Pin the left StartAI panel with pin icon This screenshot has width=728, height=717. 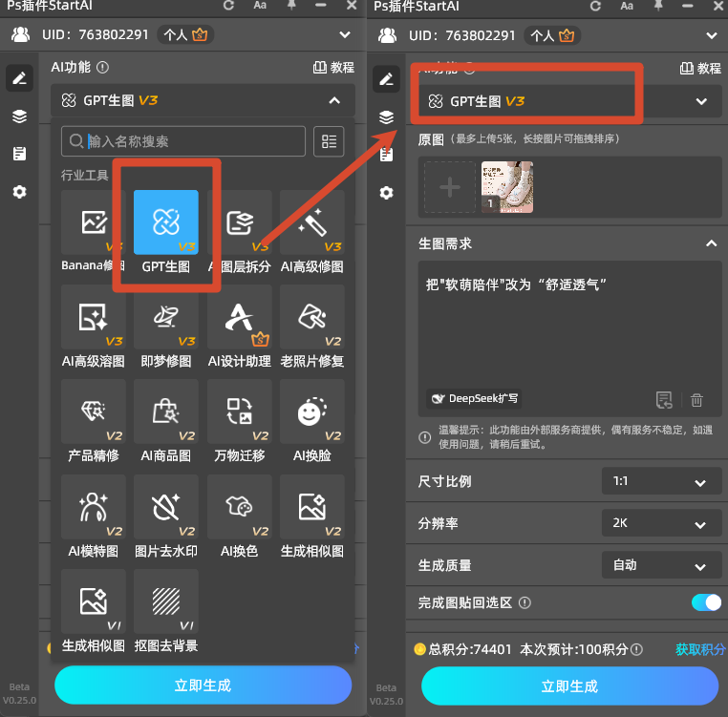291,5
